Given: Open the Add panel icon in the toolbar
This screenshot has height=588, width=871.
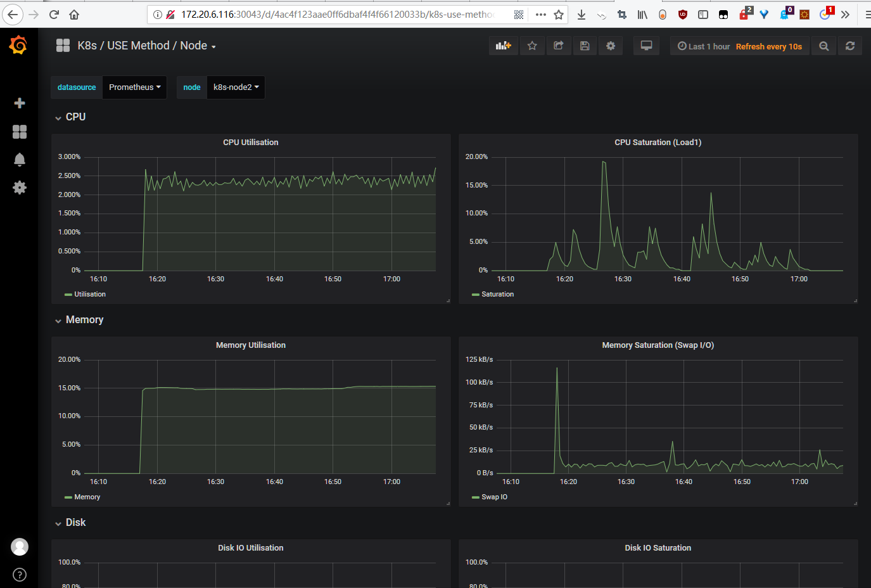Looking at the screenshot, I should click(x=503, y=46).
